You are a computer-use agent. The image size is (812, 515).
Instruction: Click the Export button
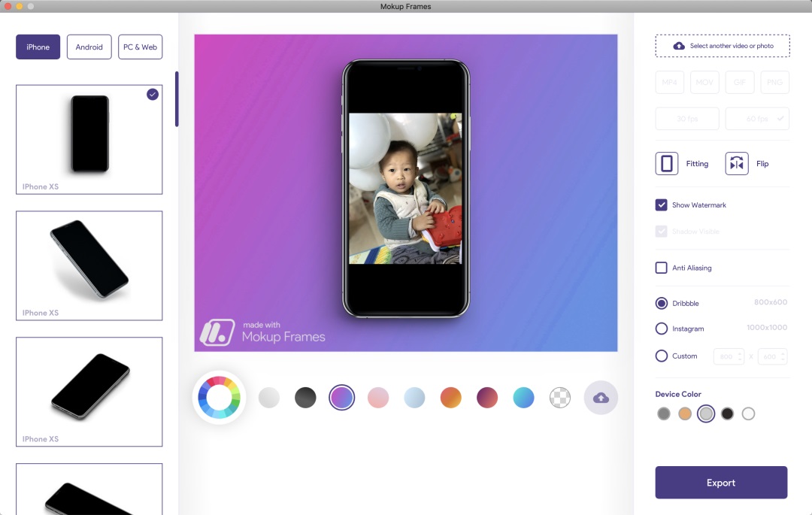[x=721, y=483]
